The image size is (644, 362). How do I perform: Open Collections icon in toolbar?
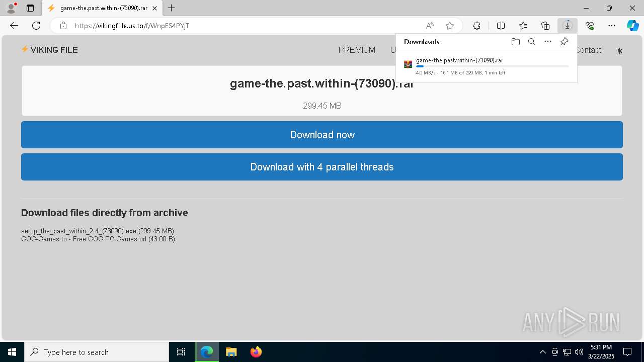coord(545,26)
